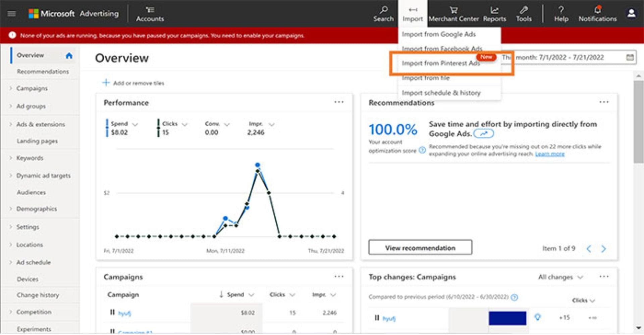This screenshot has width=644, height=335.
Task: Choose Import schedule & history
Action: pos(441,93)
